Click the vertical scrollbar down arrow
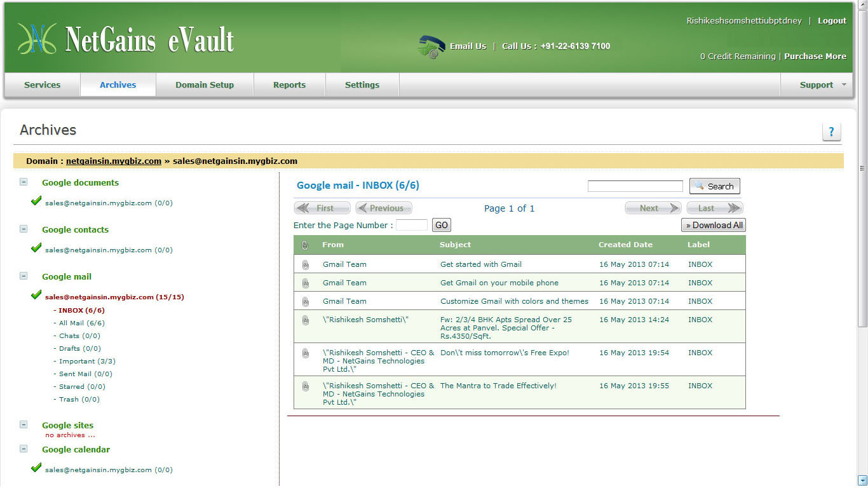868x488 pixels. pos(862,480)
